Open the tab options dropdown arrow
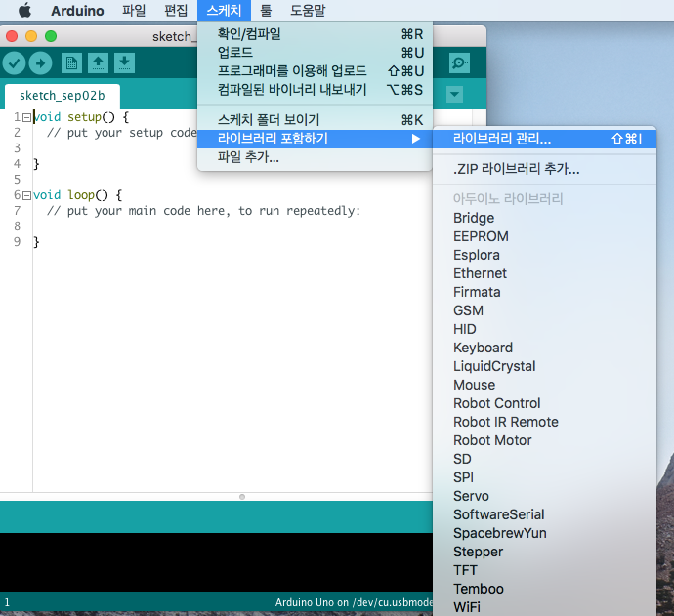674x616 pixels. [454, 94]
